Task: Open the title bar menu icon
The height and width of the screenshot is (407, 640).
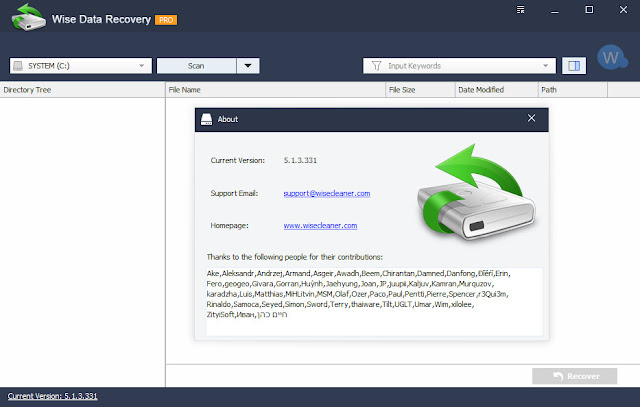Action: (520, 9)
